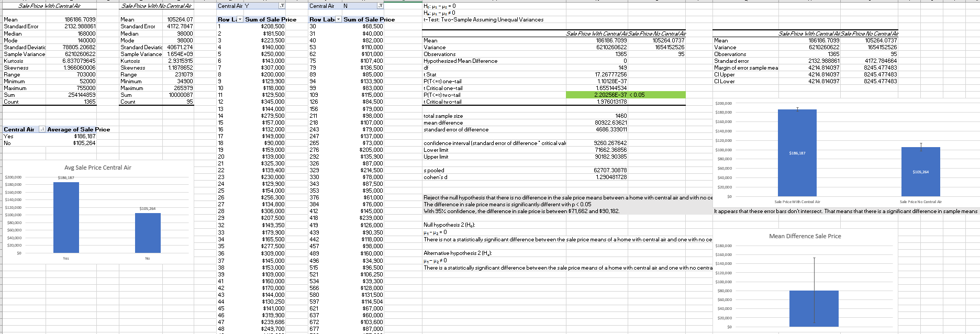Select Standard Error value 4172.7847
Image resolution: width=980 pixels, height=334 pixels.
click(x=180, y=26)
